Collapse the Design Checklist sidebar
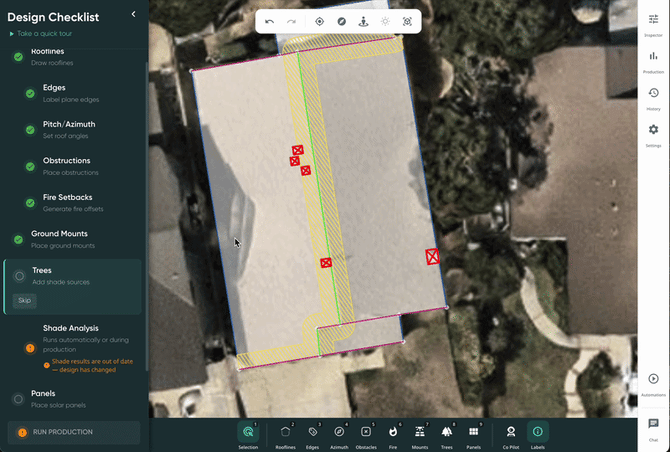Screen dimensions: 670x452 (x=133, y=14)
